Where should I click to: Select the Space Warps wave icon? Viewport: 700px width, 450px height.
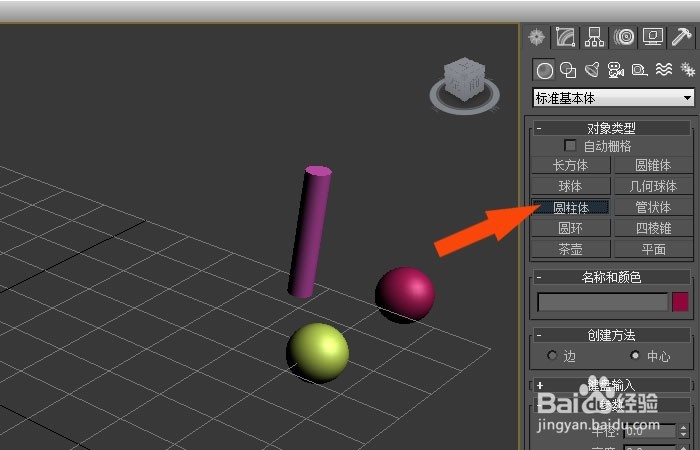click(x=664, y=70)
